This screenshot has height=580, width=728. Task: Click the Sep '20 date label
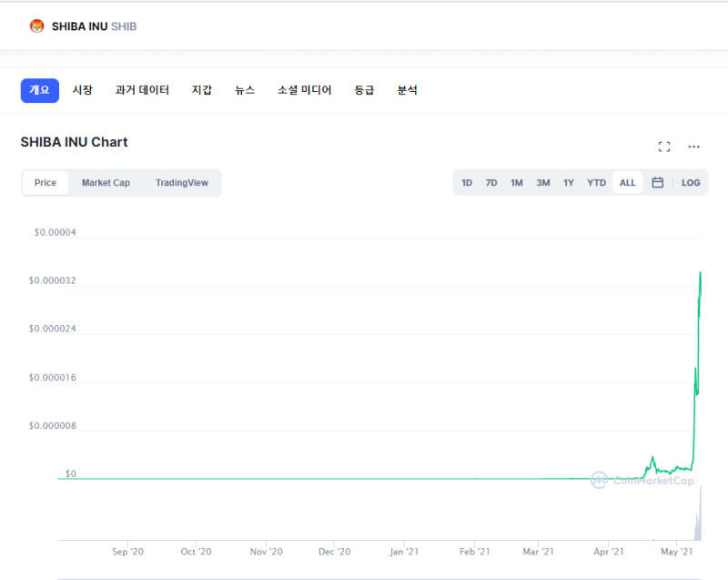(127, 552)
